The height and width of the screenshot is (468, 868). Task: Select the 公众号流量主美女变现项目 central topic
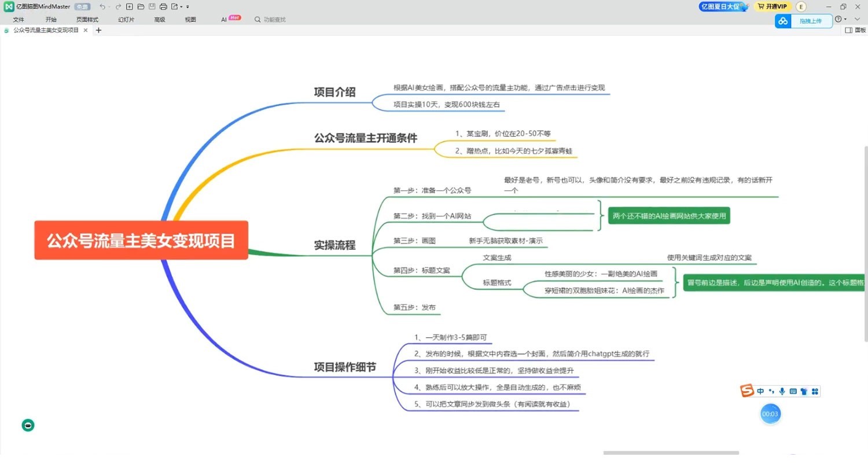pos(141,240)
